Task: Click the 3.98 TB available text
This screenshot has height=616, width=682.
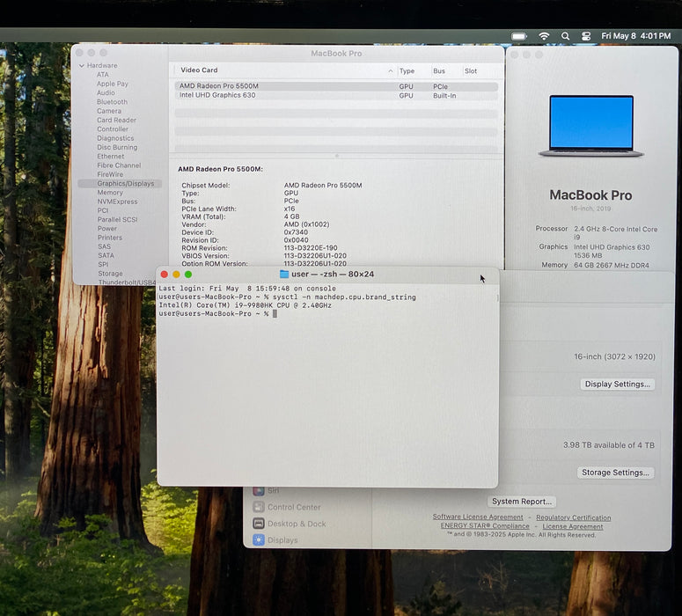Action: click(x=609, y=445)
